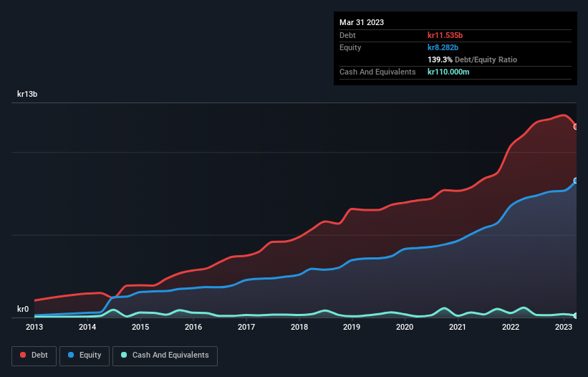Click the Equity row label in tooltip
The image size is (588, 377).
350,47
